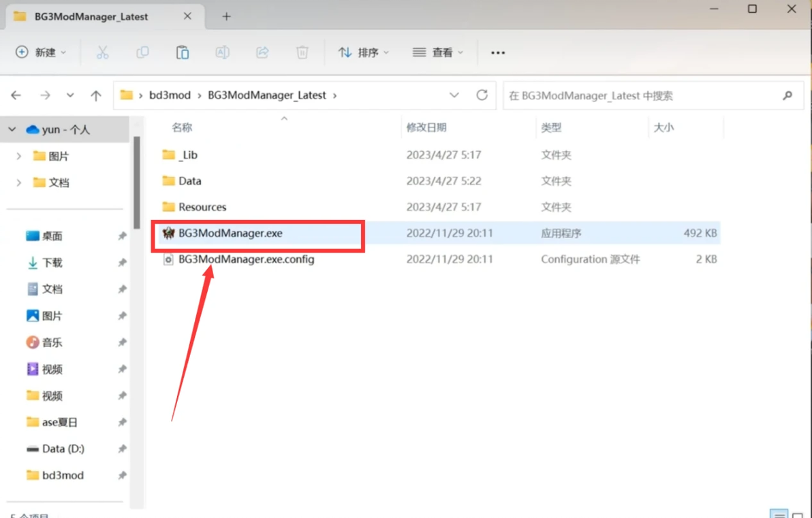The image size is (812, 518).
Task: Sort by 类型 column header
Action: click(x=551, y=128)
